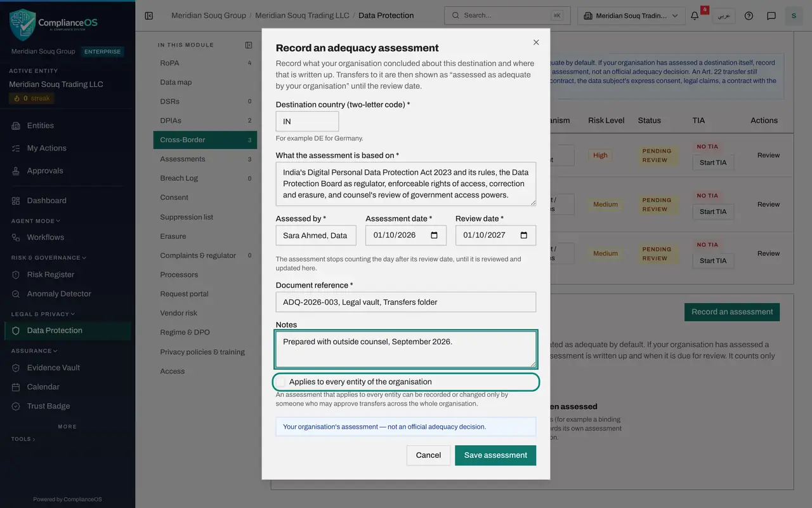Collapse the Risk & Governance section
The height and width of the screenshot is (508, 812).
pyautogui.click(x=48, y=258)
